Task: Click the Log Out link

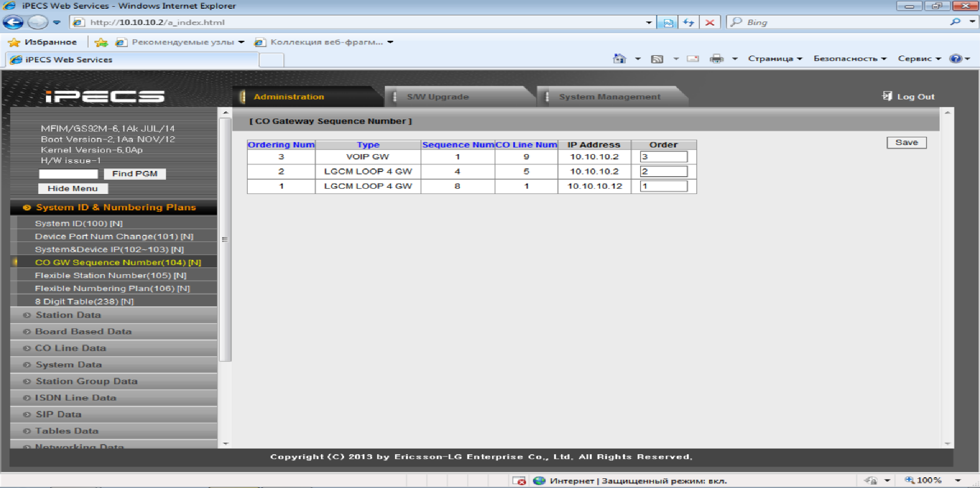Action: (909, 96)
